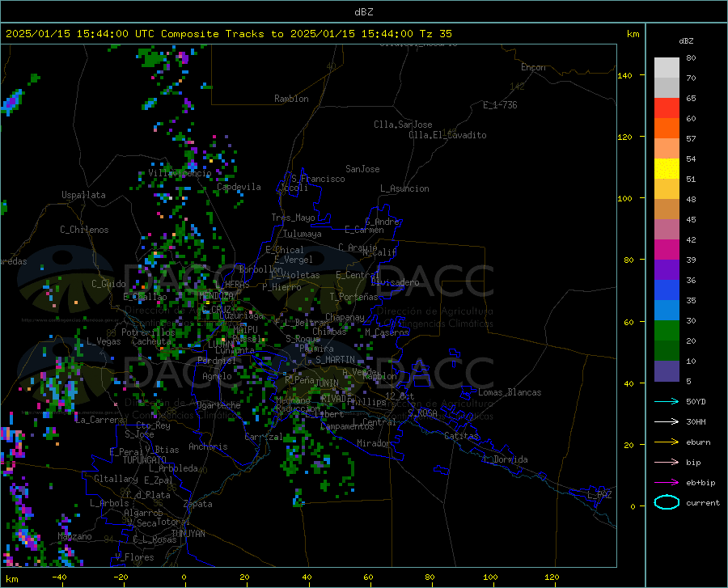This screenshot has height=588, width=728.
Task: Click the yellow eburn arrow symbol in legend
Action: (x=667, y=442)
